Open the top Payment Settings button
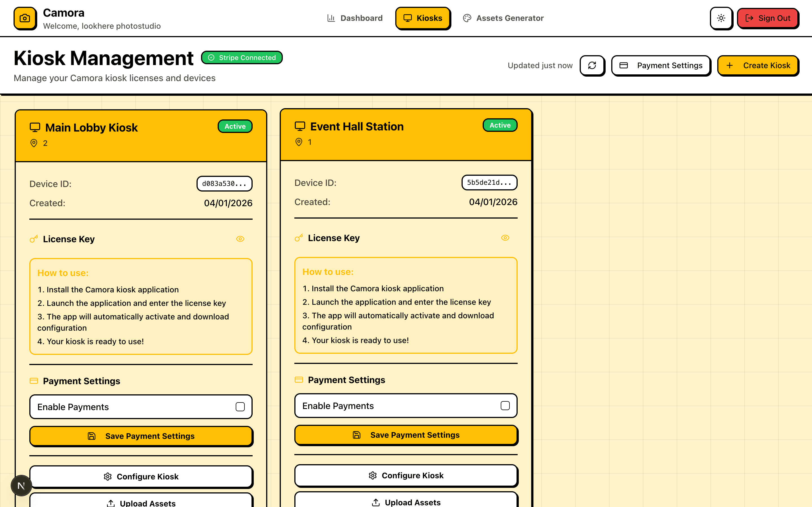This screenshot has height=507, width=812. click(x=661, y=65)
